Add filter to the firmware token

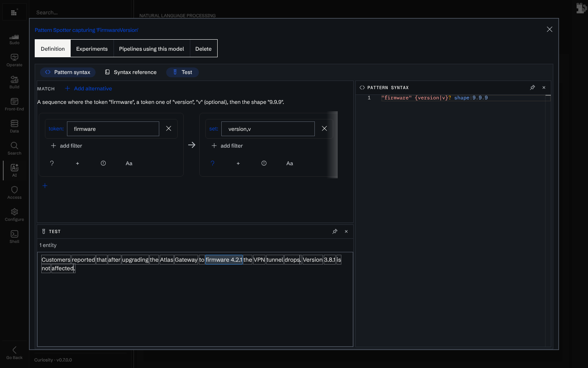(66, 146)
